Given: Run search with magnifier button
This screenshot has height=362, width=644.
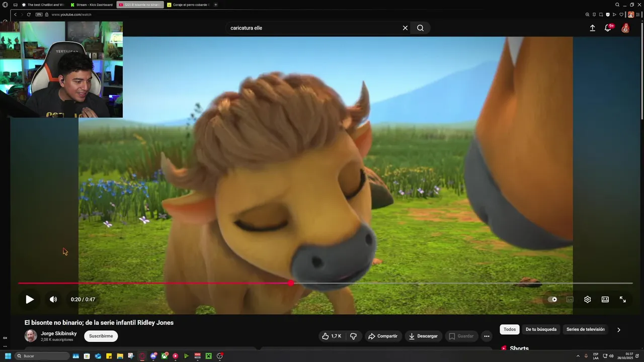Looking at the screenshot, I should [420, 28].
